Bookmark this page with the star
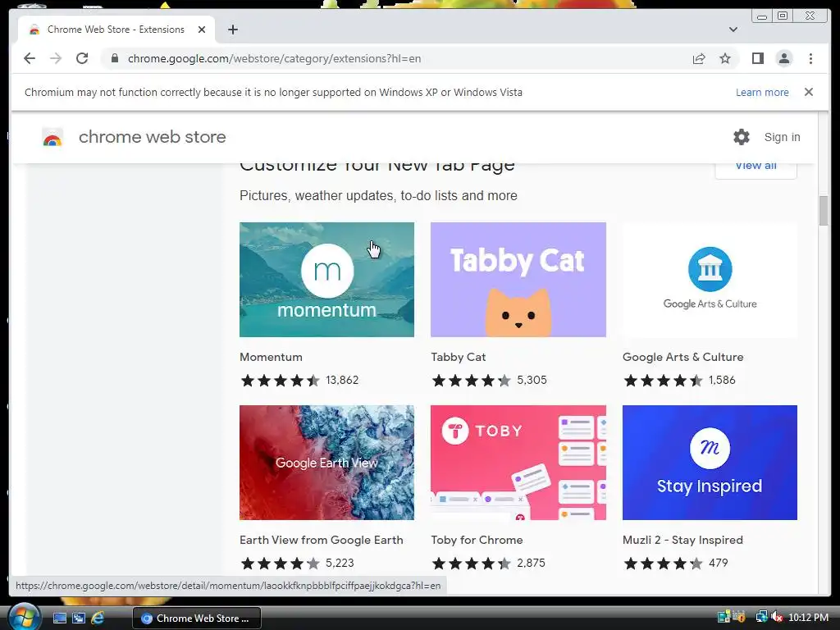 click(725, 58)
